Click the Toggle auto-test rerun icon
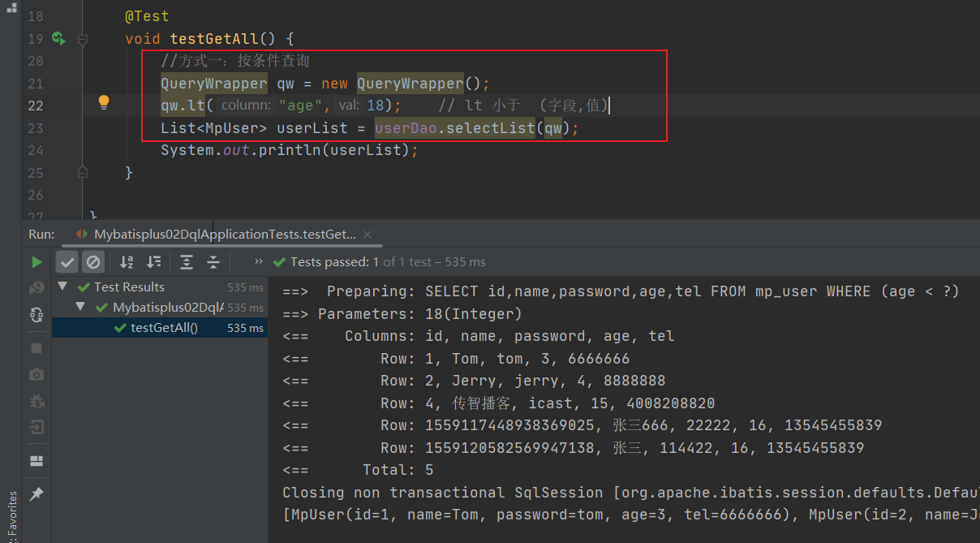This screenshot has height=543, width=980. pyautogui.click(x=37, y=315)
